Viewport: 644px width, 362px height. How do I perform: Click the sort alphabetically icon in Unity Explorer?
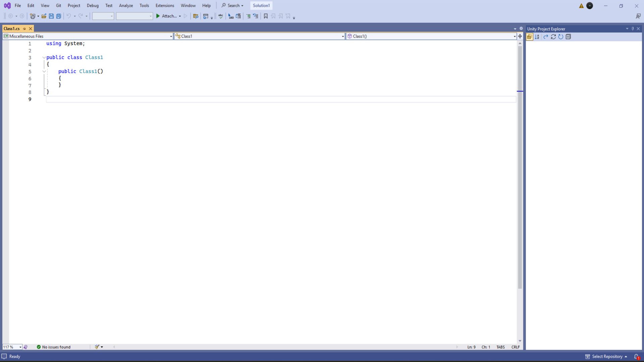[537, 37]
